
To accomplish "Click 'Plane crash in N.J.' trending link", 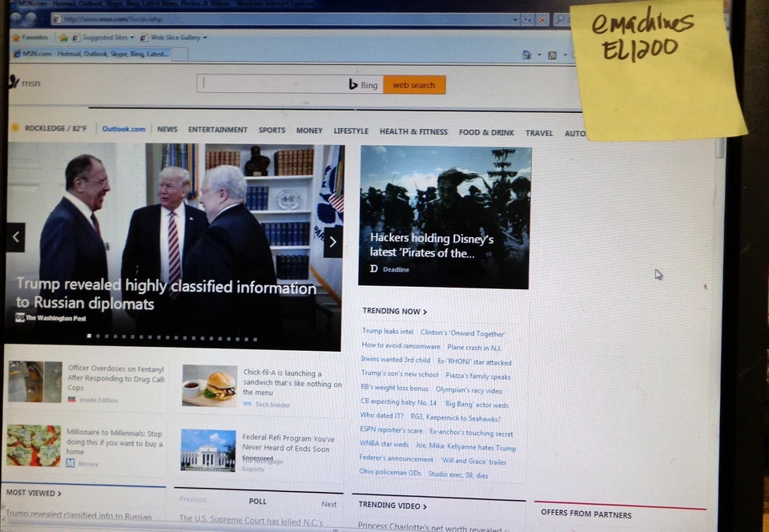I will pyautogui.click(x=474, y=348).
